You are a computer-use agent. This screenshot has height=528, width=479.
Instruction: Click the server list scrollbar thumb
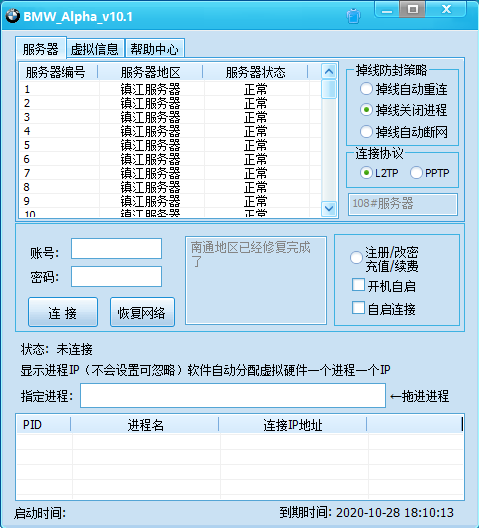(329, 89)
